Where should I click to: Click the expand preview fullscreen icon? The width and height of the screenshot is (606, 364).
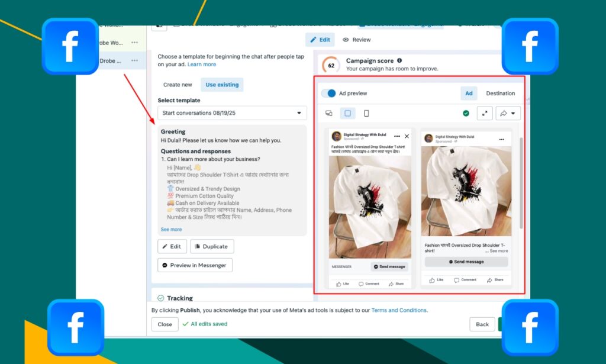[485, 113]
